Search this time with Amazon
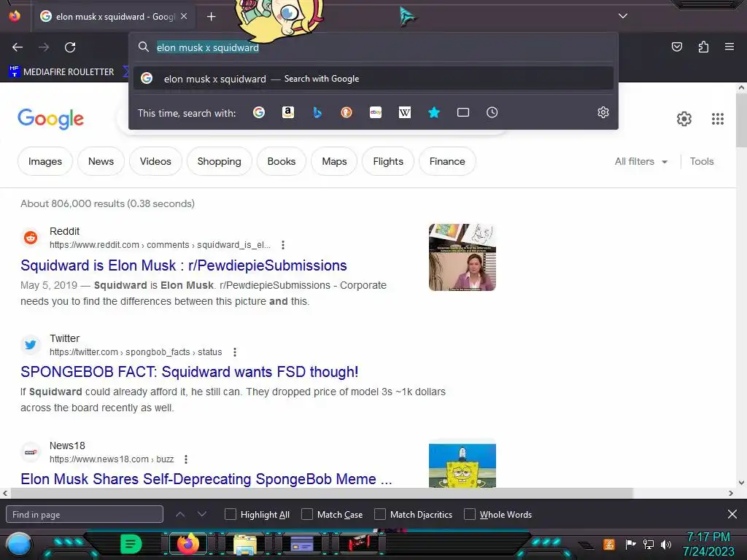The height and width of the screenshot is (560, 747). [287, 112]
